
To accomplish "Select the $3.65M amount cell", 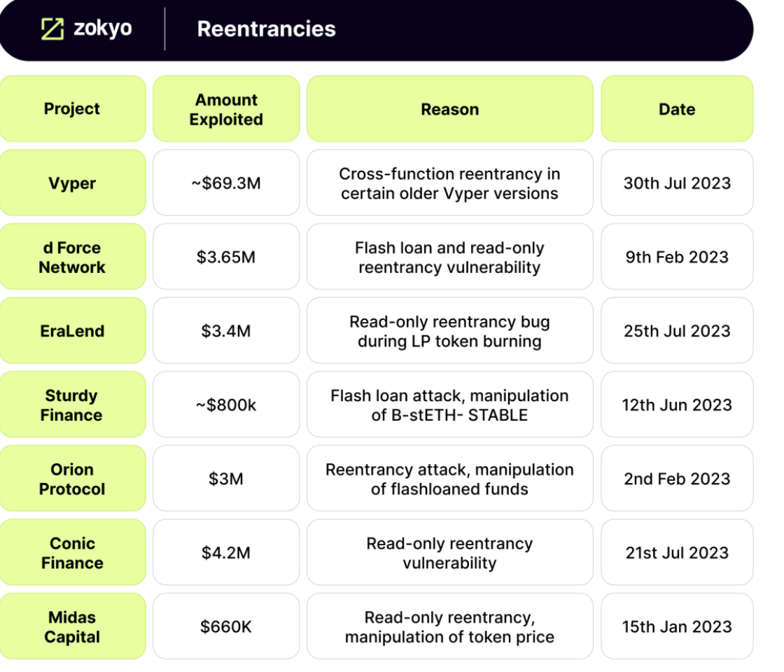I will (x=226, y=257).
